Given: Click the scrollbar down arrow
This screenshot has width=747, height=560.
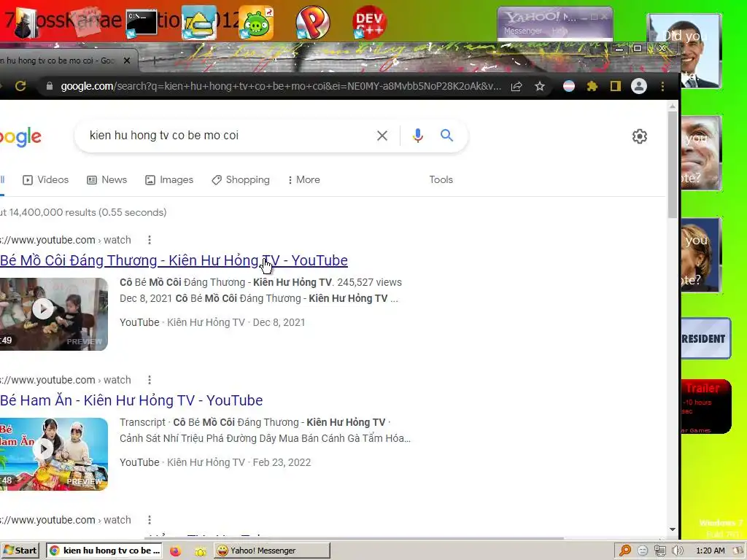Looking at the screenshot, I should pos(672,529).
